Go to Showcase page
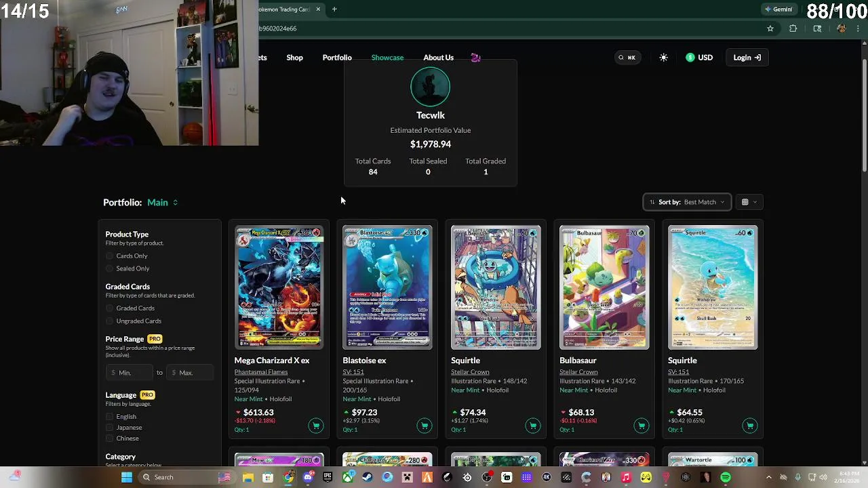868x488 pixels. 387,58
